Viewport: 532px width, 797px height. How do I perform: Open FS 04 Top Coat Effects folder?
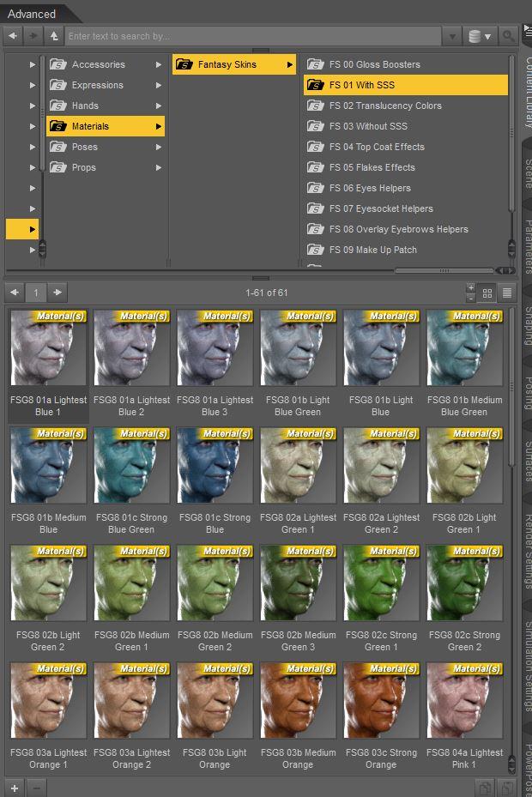tap(405, 147)
